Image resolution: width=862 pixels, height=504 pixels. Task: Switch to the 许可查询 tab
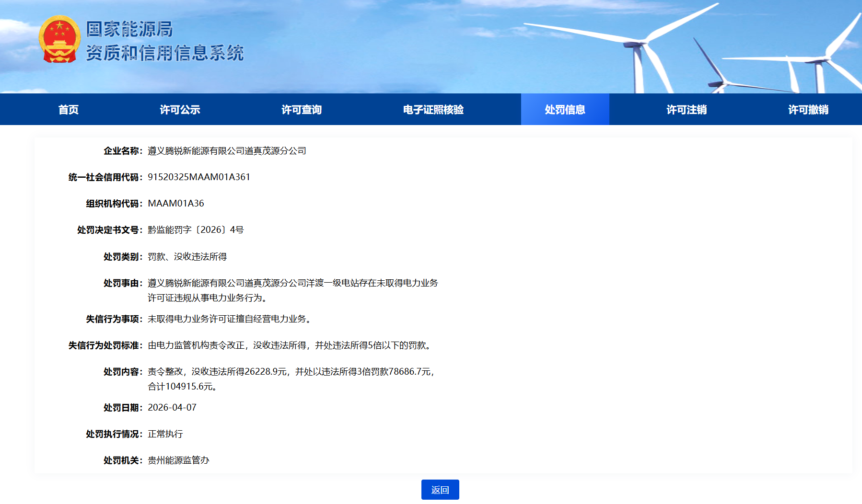(x=302, y=110)
